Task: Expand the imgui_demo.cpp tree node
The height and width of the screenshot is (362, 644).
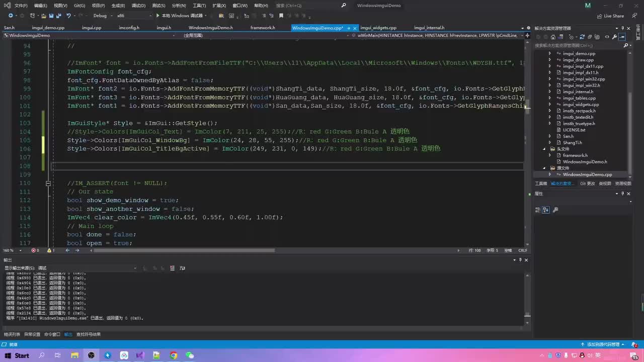Action: 550,53
